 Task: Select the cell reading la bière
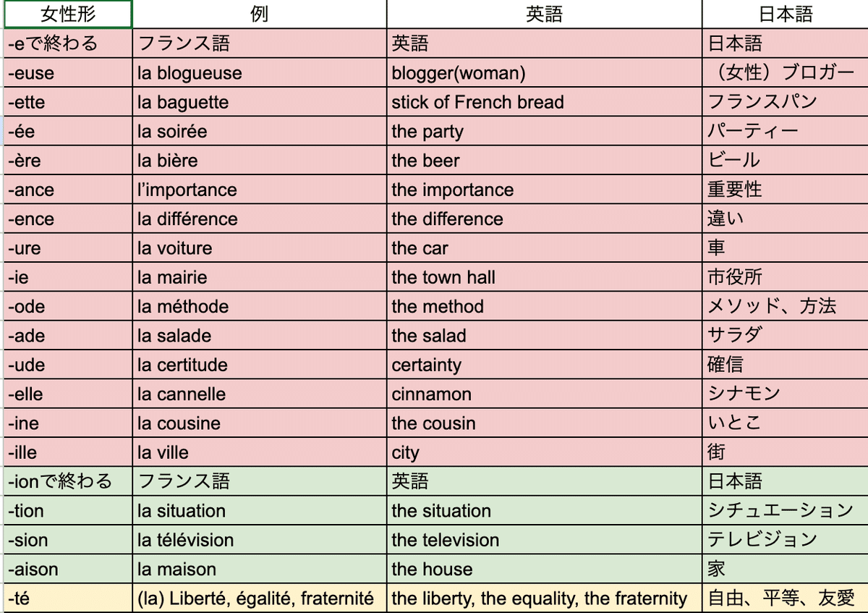click(260, 161)
